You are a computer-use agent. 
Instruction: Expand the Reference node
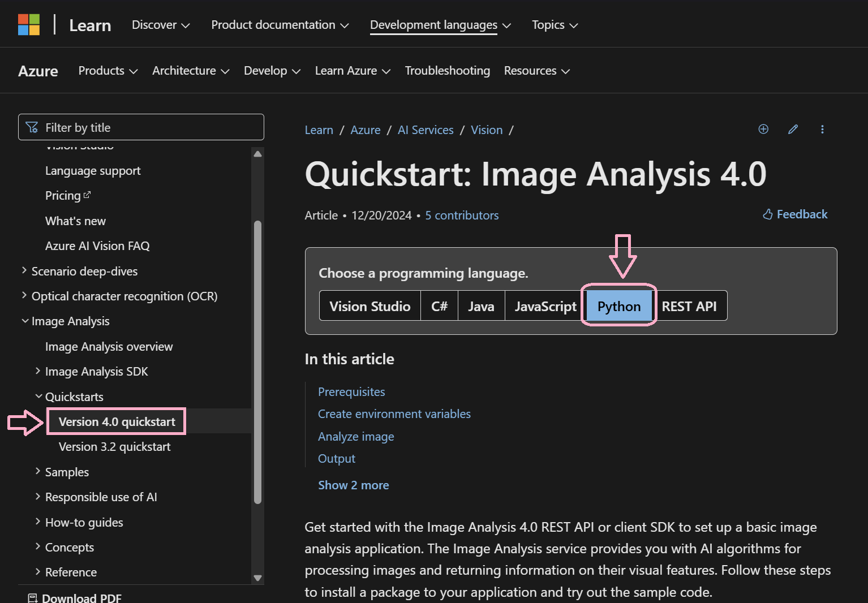pos(38,571)
